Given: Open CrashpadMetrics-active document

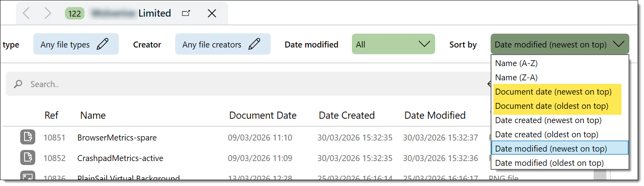Looking at the screenshot, I should (120, 158).
